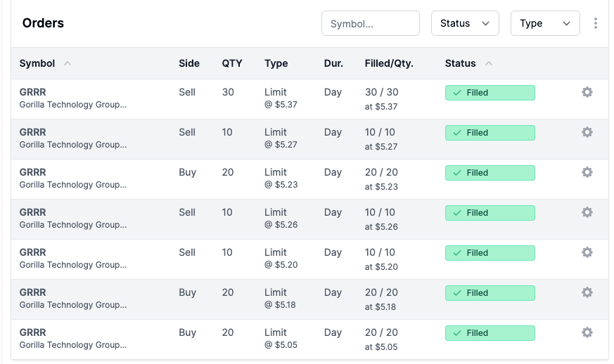Click GRRR symbol in first row
The height and width of the screenshot is (364, 614).
click(x=32, y=92)
